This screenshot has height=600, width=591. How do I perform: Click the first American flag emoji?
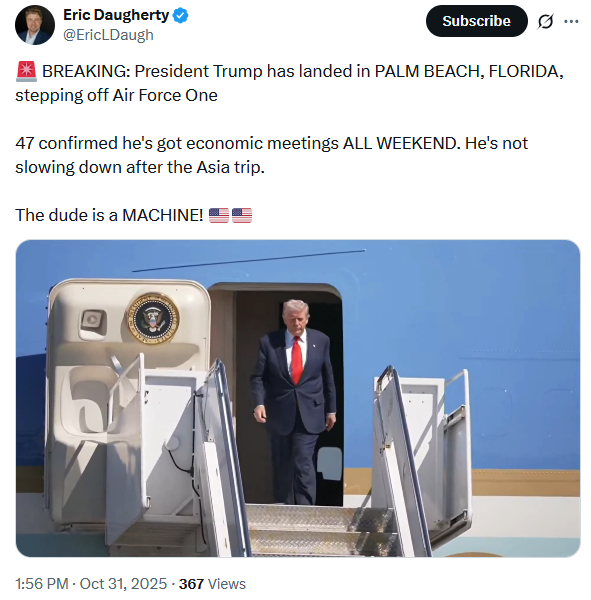point(219,215)
